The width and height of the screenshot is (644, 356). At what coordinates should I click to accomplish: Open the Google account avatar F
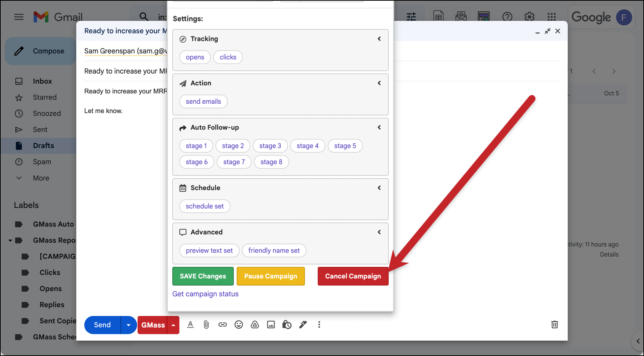624,17
